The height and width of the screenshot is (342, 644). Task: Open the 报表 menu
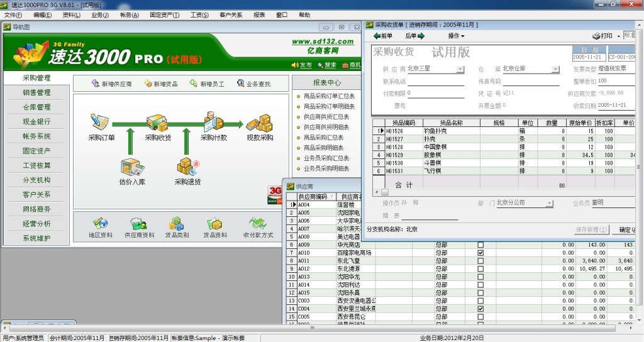click(259, 15)
